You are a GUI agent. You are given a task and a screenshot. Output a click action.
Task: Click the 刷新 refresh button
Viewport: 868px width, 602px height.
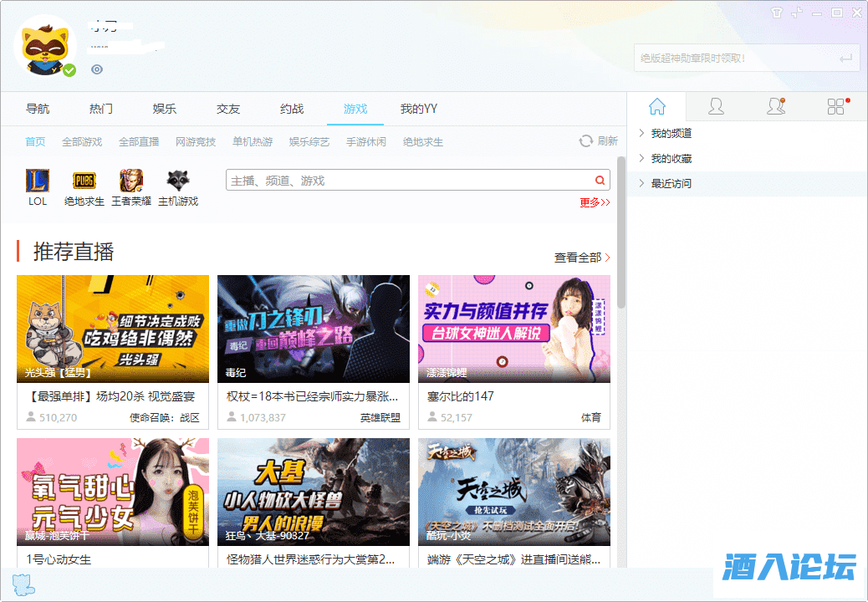(x=599, y=141)
